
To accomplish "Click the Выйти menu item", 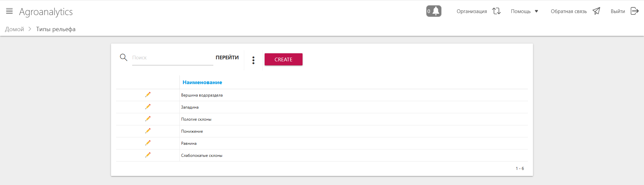I will tap(618, 11).
